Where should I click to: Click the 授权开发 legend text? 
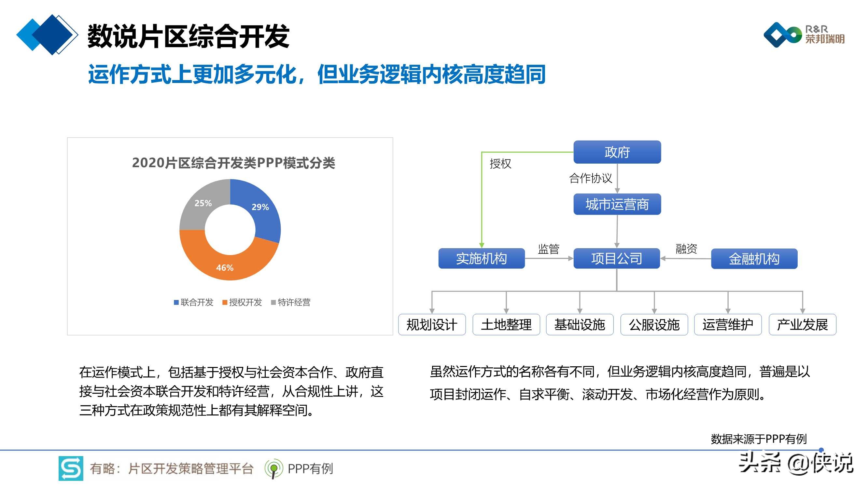coord(245,303)
